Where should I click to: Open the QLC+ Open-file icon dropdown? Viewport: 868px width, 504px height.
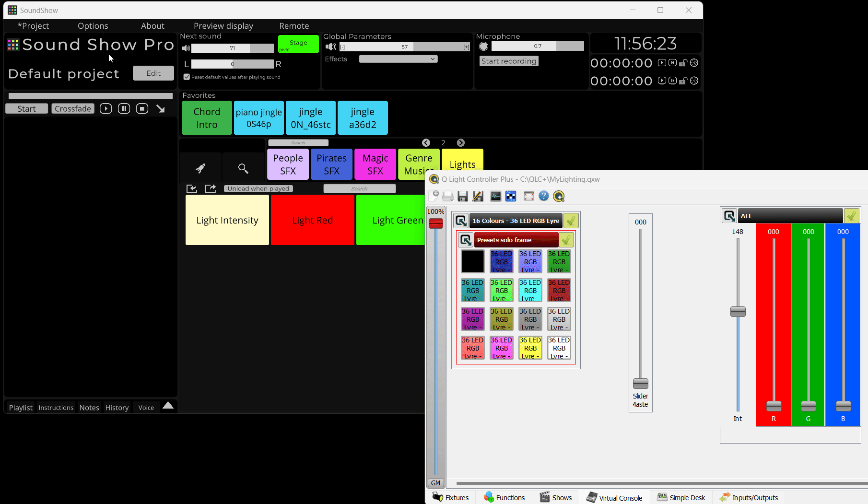coord(448,196)
